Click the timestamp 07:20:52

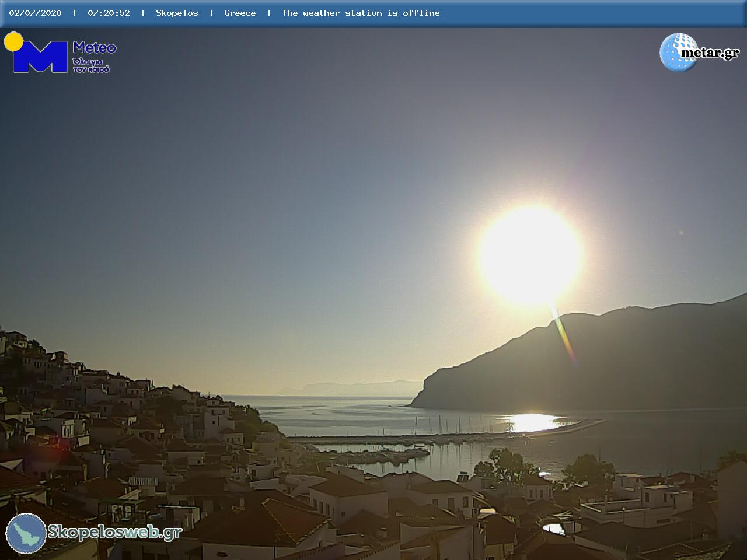(109, 13)
